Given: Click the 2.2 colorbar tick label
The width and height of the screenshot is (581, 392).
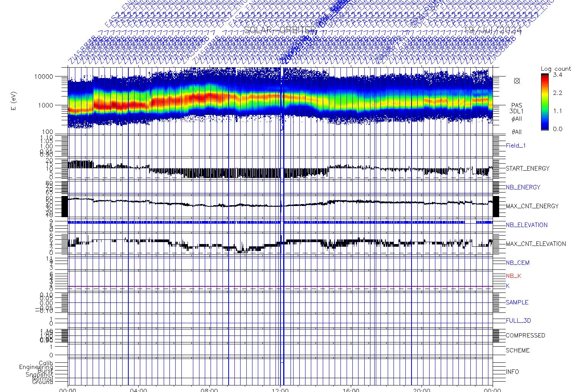Looking at the screenshot, I should pyautogui.click(x=558, y=93).
